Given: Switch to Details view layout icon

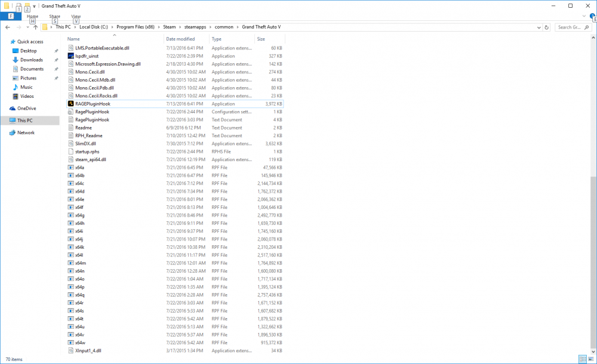Looking at the screenshot, I should (x=583, y=359).
